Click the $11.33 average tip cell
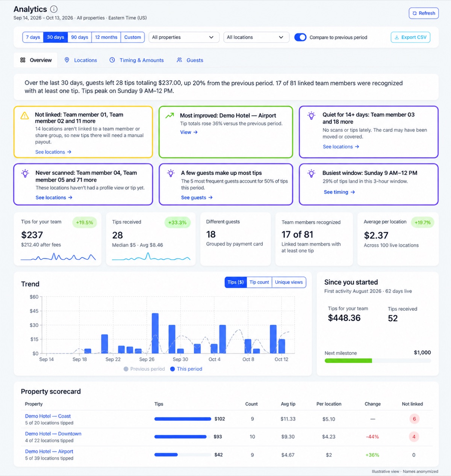This screenshot has width=451, height=476. pyautogui.click(x=288, y=419)
